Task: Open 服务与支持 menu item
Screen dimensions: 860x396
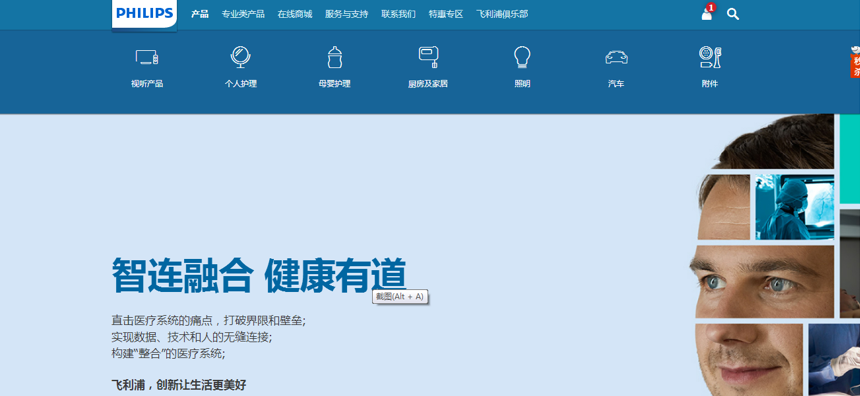Action: pyautogui.click(x=347, y=14)
